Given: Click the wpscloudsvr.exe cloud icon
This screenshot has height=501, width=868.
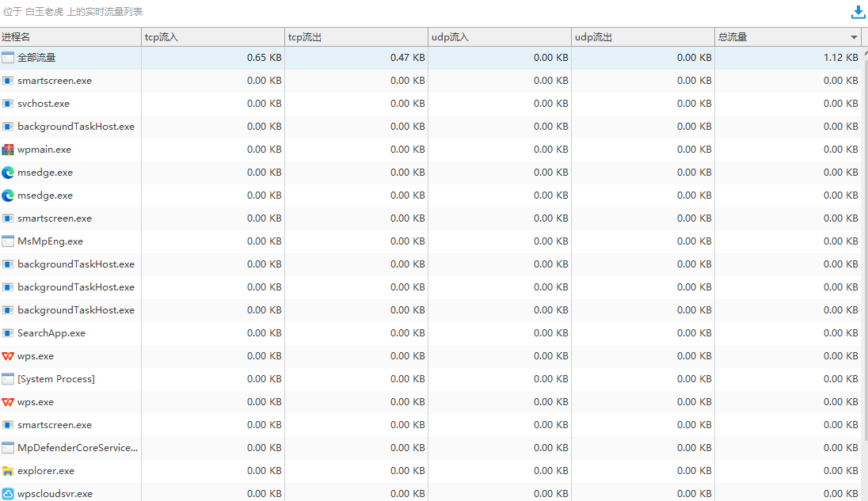Looking at the screenshot, I should (8, 494).
